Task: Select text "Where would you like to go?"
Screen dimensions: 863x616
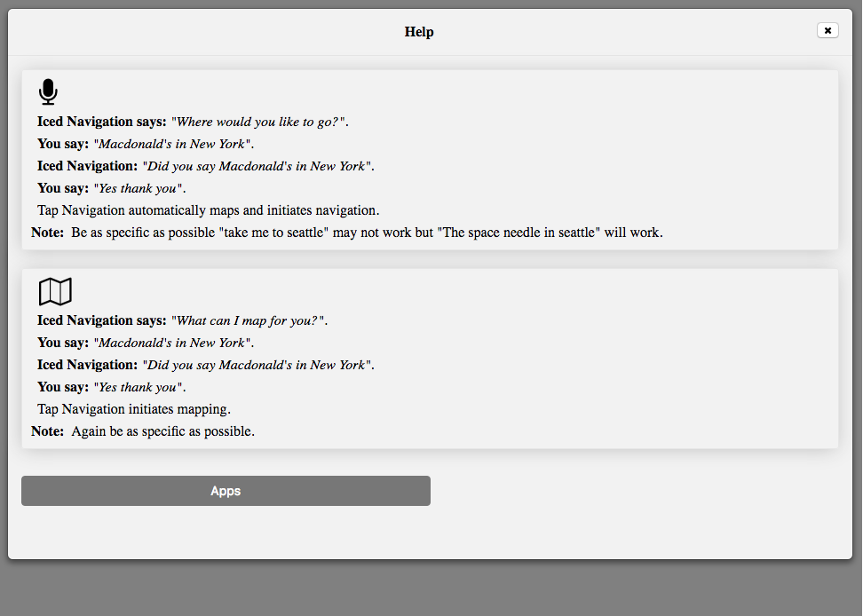Action: pyautogui.click(x=260, y=122)
